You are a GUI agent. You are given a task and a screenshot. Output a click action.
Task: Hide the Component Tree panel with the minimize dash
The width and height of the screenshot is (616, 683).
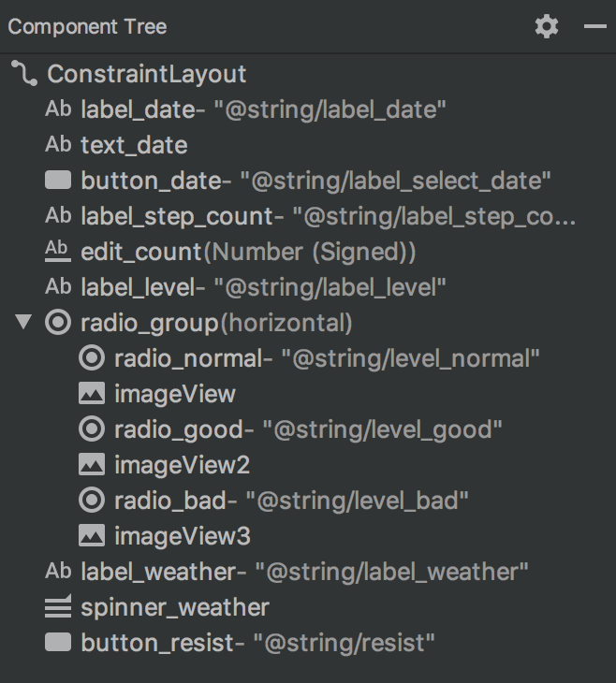click(595, 26)
